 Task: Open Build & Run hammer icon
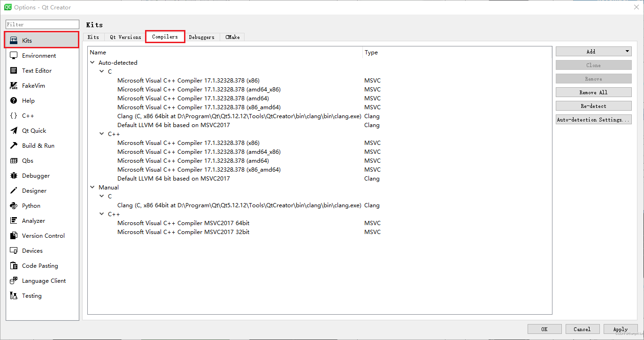pyautogui.click(x=14, y=146)
